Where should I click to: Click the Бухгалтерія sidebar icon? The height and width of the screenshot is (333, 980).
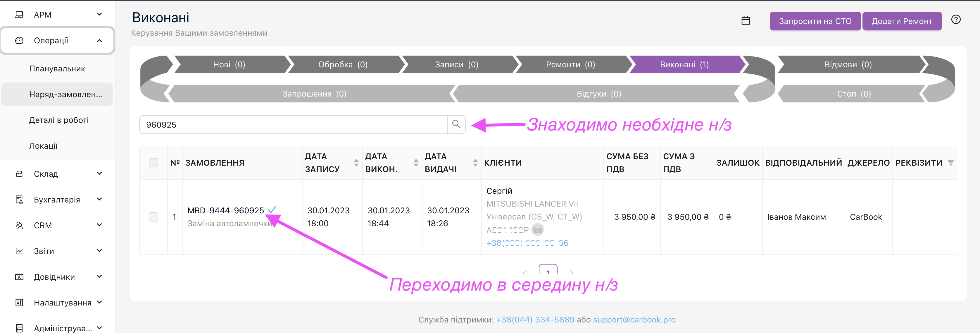click(19, 200)
